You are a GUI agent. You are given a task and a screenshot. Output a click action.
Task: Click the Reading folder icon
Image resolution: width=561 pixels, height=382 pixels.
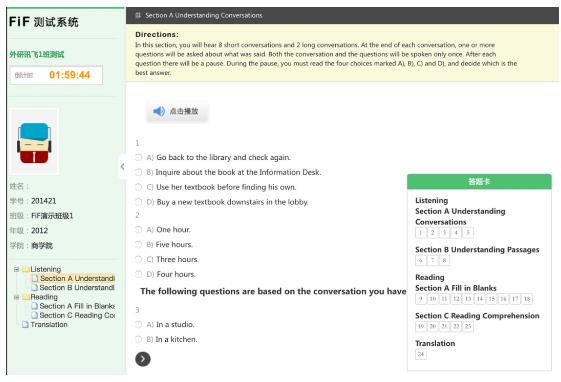pyautogui.click(x=26, y=297)
